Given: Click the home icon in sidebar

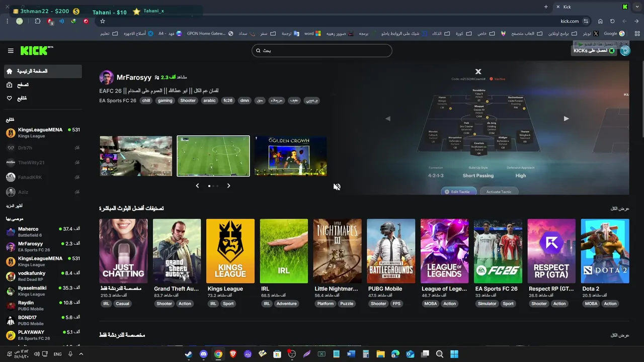Looking at the screenshot, I should point(10,71).
